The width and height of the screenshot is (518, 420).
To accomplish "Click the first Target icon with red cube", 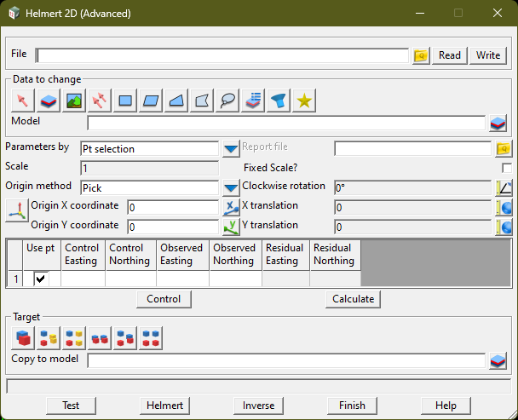I will click(24, 339).
